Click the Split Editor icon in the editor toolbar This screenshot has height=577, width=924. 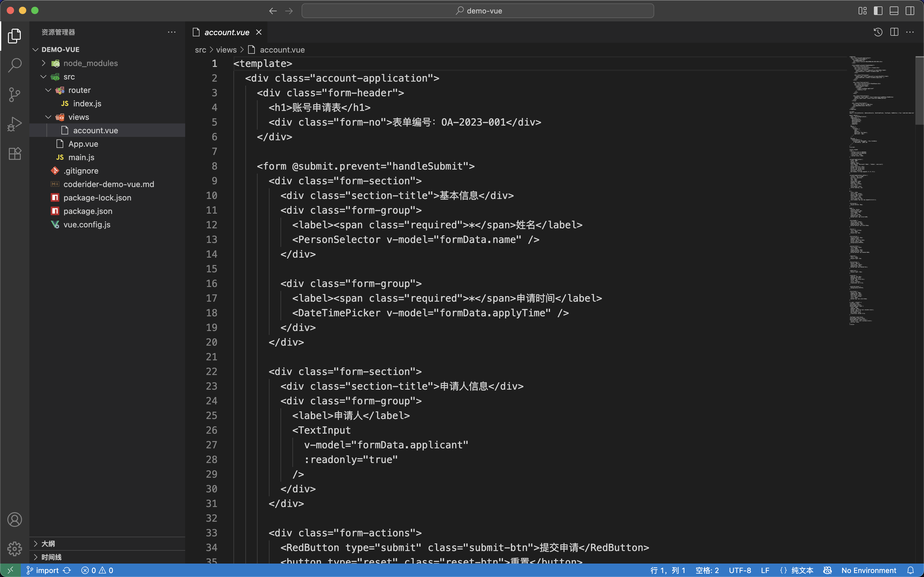point(894,32)
